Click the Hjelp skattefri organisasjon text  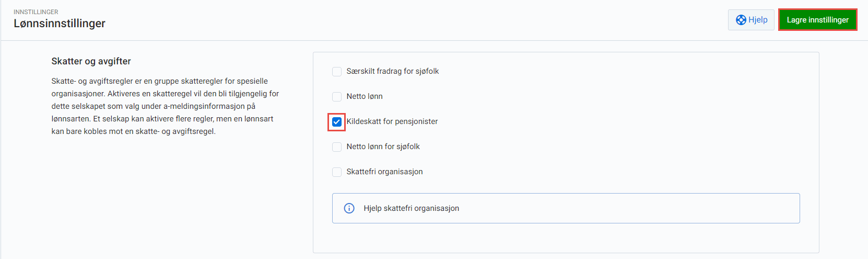[411, 208]
